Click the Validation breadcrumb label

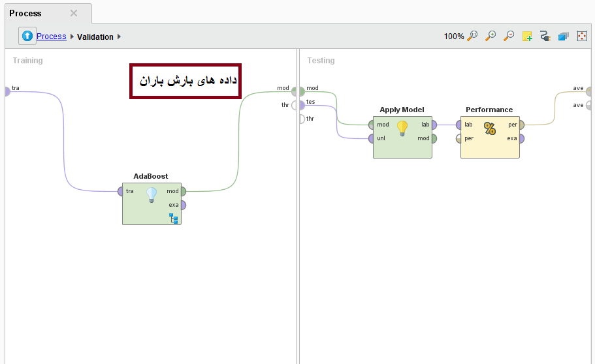point(95,37)
